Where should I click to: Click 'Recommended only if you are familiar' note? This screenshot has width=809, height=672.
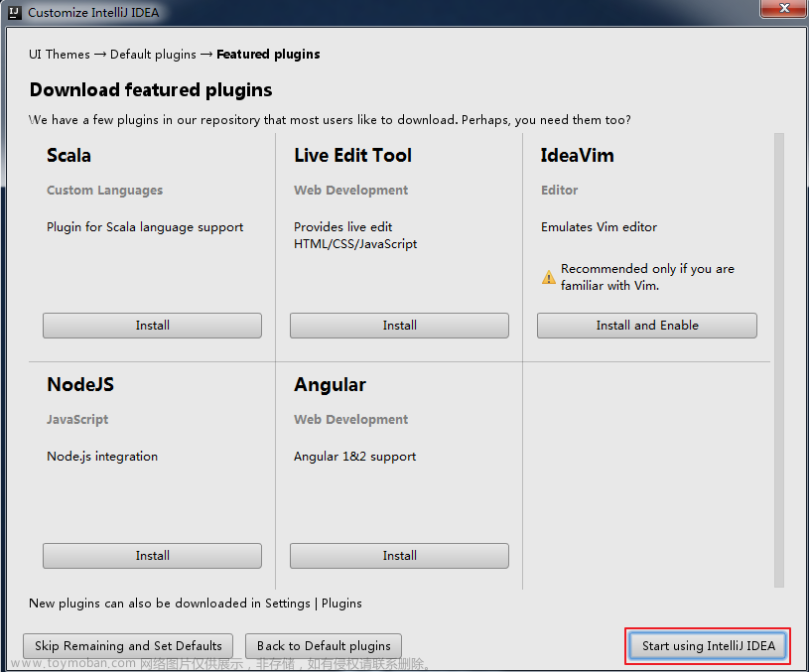pyautogui.click(x=647, y=277)
